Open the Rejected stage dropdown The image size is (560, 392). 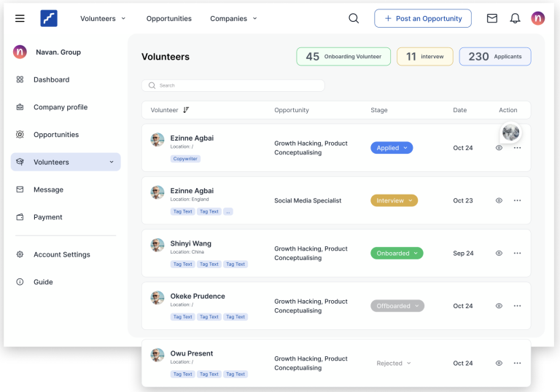[x=394, y=363]
